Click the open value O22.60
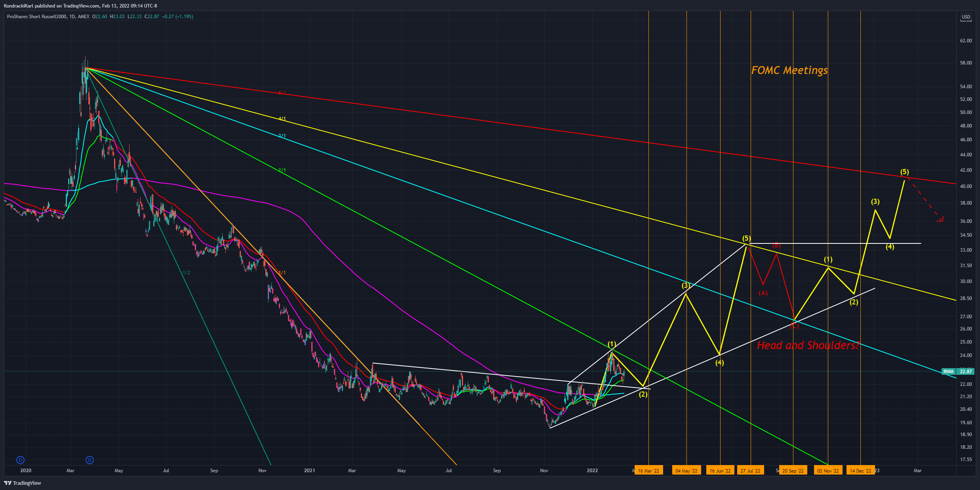This screenshot has height=490, width=980. pos(99,17)
